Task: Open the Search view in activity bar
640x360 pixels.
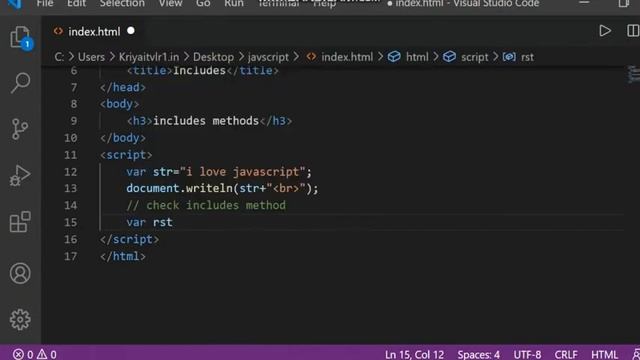Action: point(20,83)
